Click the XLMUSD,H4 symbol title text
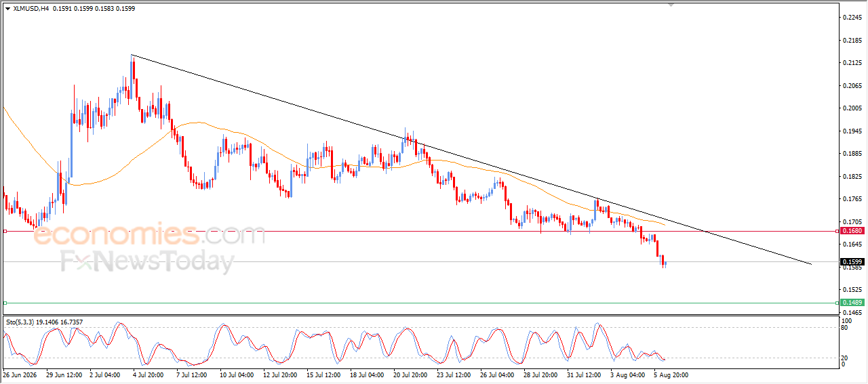 [x=31, y=9]
